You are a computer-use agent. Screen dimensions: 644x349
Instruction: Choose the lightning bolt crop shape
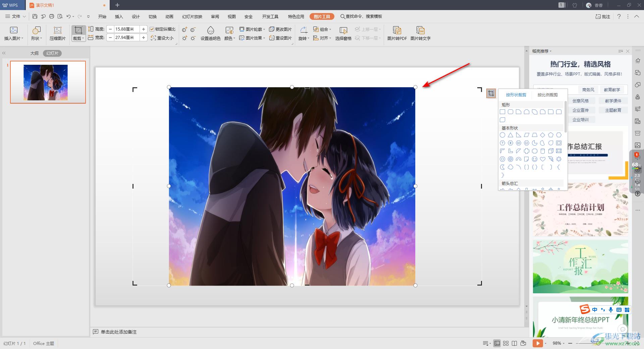[x=551, y=159]
